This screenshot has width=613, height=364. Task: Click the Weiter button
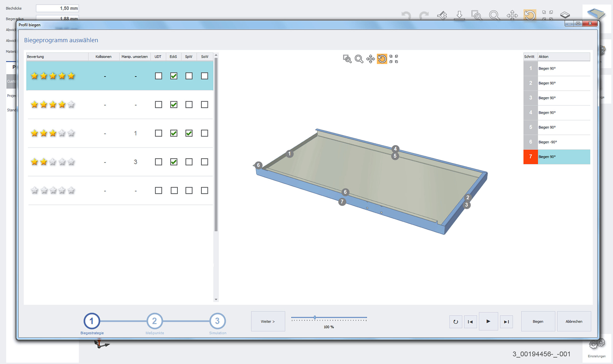(x=268, y=321)
